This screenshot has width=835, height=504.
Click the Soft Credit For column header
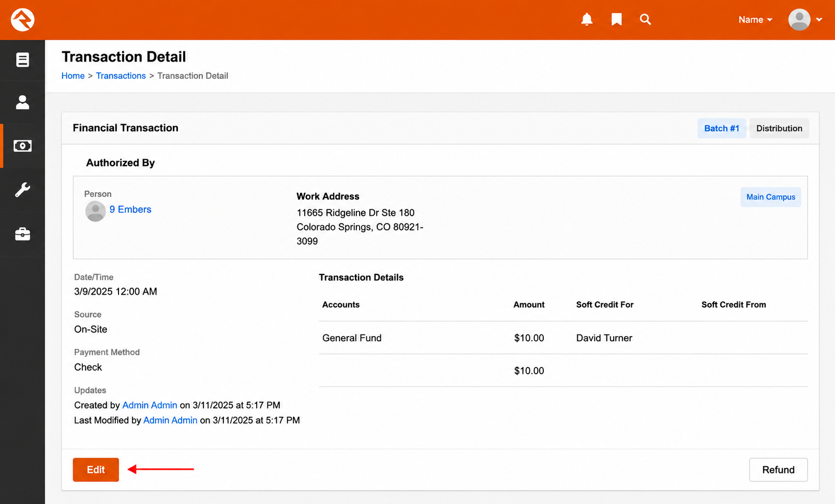click(x=605, y=304)
